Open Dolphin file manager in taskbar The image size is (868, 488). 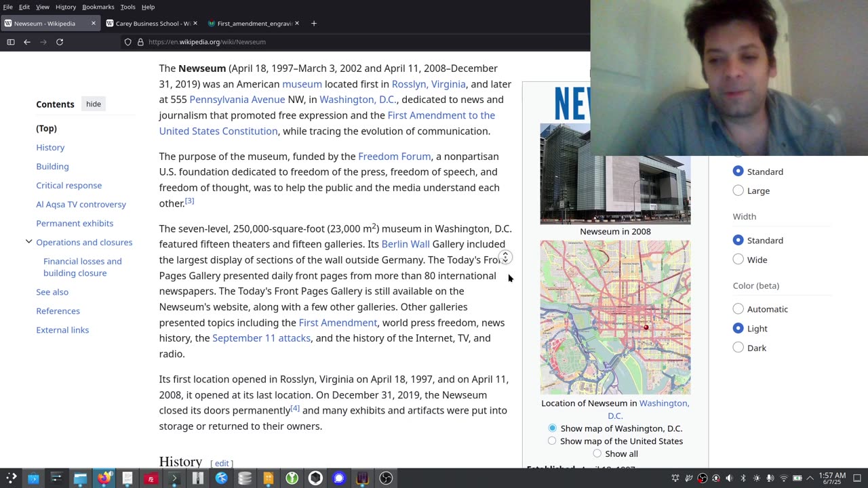(x=80, y=478)
